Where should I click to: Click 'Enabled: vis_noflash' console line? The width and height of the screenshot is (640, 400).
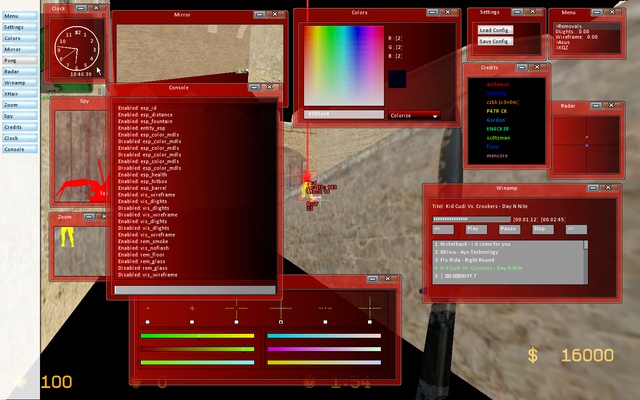[x=143, y=248]
